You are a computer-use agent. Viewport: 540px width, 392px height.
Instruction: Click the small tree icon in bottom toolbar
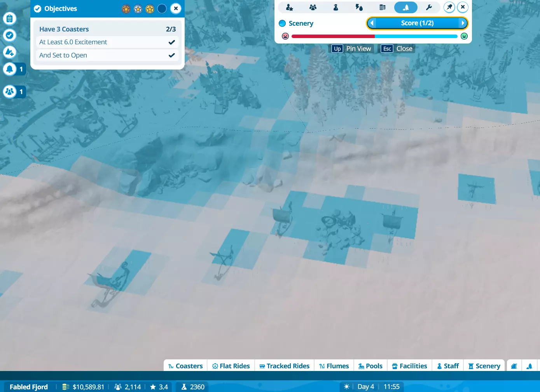(529, 366)
